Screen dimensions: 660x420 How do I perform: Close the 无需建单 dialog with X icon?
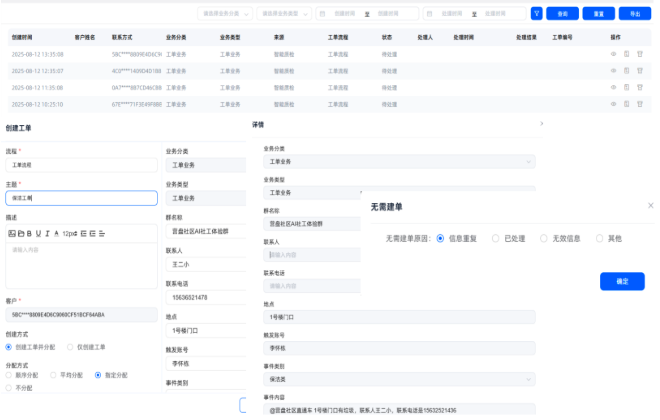[x=650, y=205]
